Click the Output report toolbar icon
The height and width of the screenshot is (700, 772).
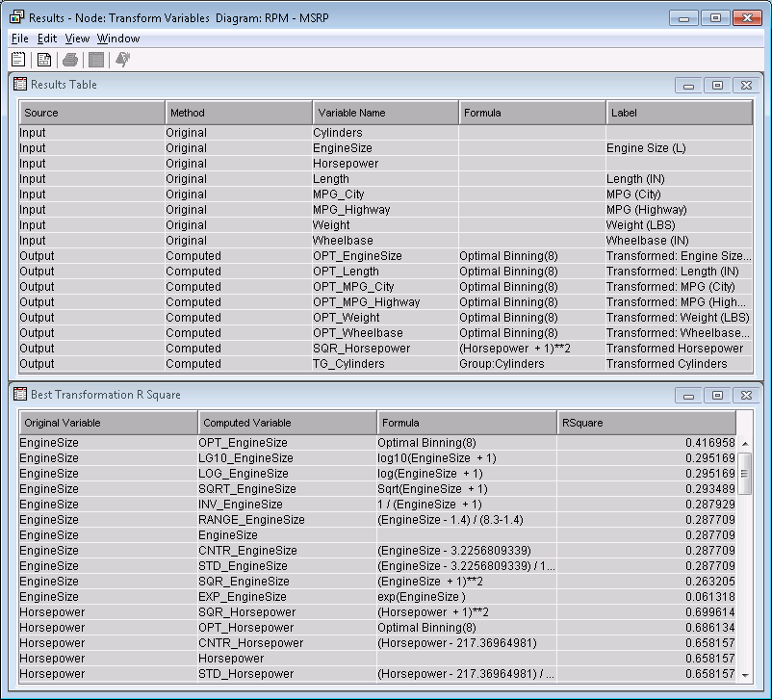click(44, 59)
